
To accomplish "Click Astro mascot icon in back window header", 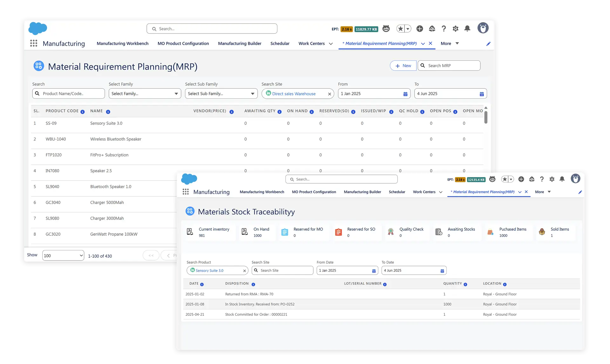I will point(386,29).
